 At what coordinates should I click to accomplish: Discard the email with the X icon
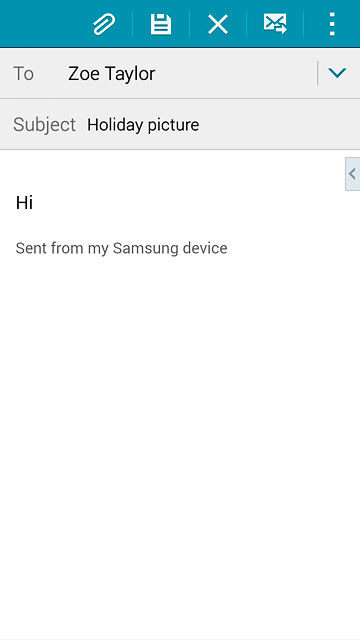218,24
